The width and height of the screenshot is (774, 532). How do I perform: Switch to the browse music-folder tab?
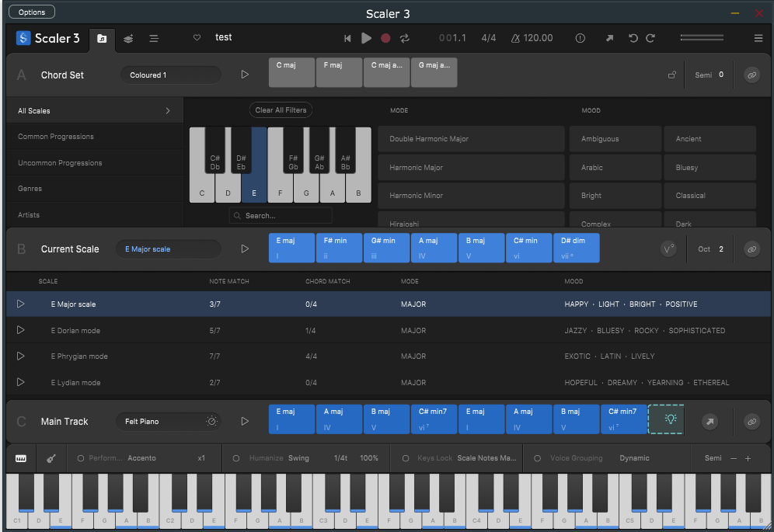(x=102, y=39)
